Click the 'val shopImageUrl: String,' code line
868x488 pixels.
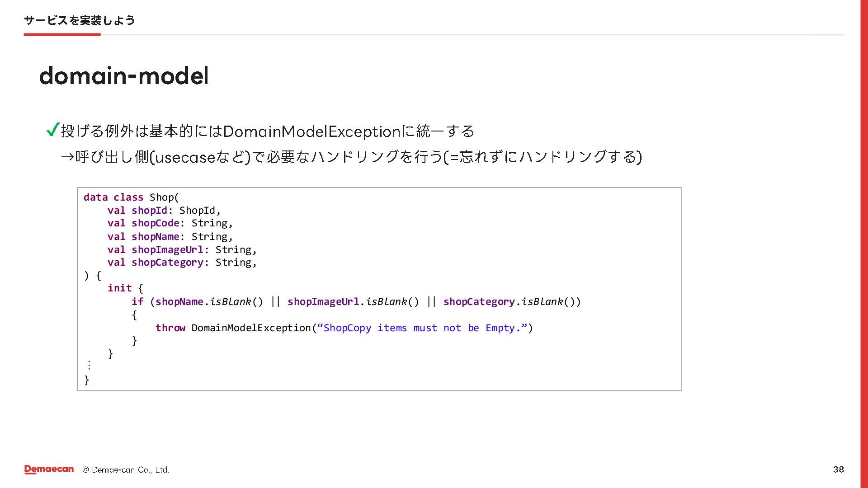coord(182,250)
